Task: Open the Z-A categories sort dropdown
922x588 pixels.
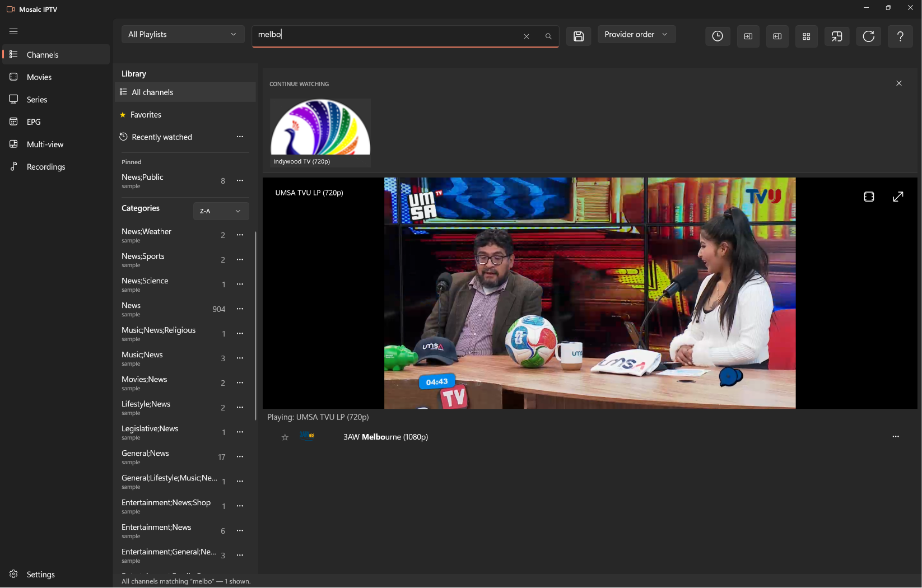Action: pos(221,211)
